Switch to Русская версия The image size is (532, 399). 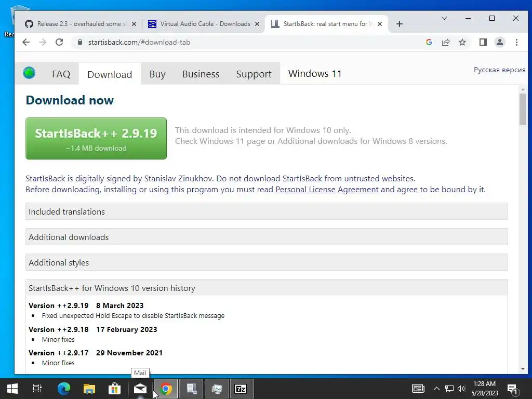[499, 70]
